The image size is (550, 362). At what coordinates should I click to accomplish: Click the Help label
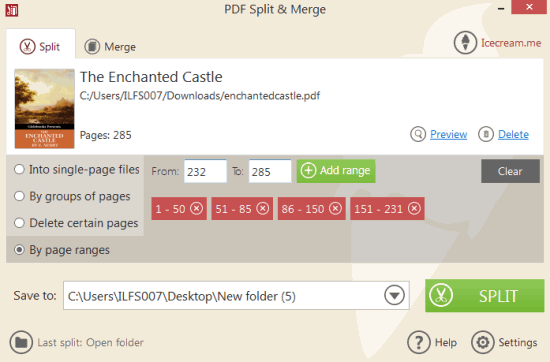pos(446,342)
